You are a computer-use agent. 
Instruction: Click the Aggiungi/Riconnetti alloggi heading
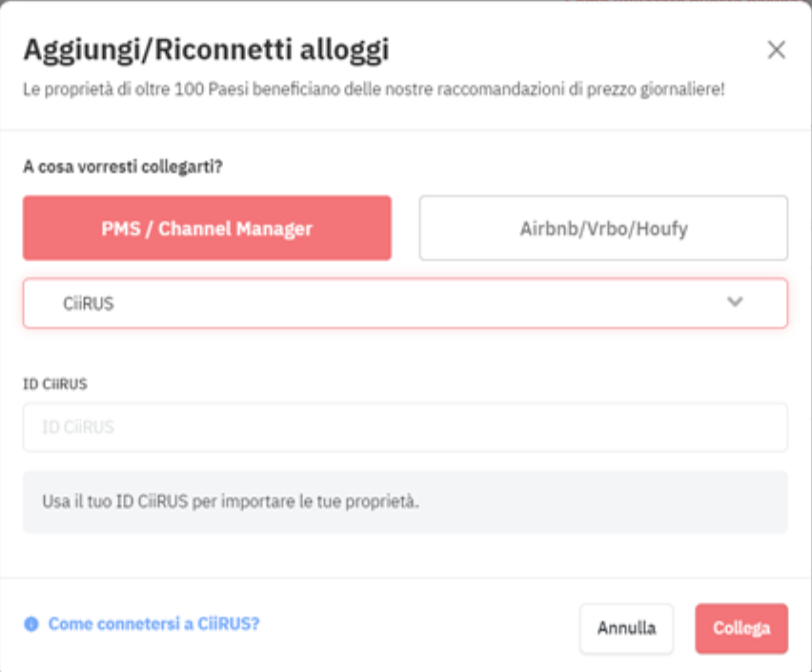click(x=206, y=50)
